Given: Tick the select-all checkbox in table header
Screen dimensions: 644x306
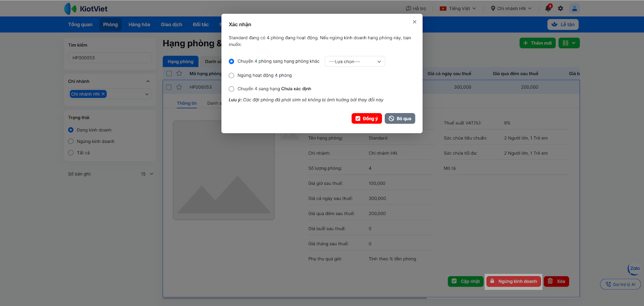Looking at the screenshot, I should point(169,73).
